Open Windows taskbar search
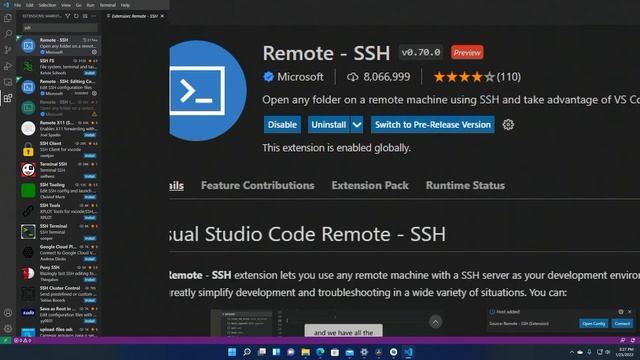 (247, 352)
